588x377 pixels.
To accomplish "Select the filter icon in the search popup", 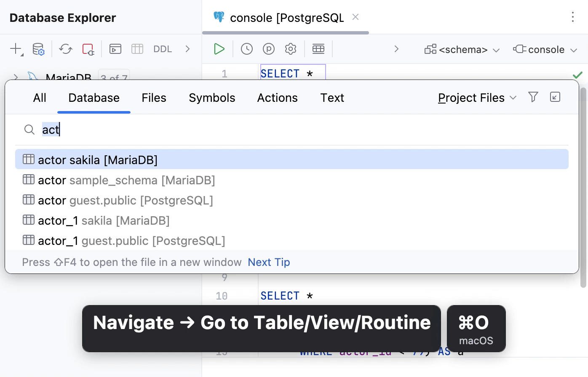I will [533, 97].
